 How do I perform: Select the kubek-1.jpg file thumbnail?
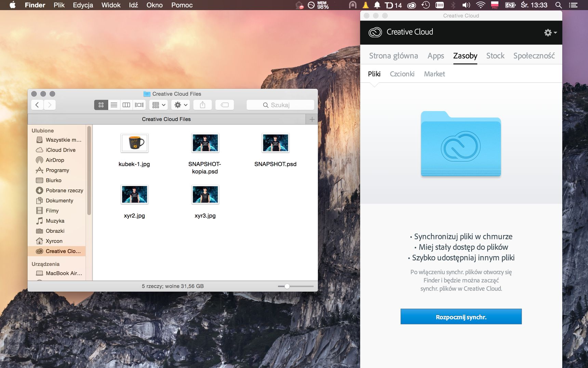[x=134, y=143]
